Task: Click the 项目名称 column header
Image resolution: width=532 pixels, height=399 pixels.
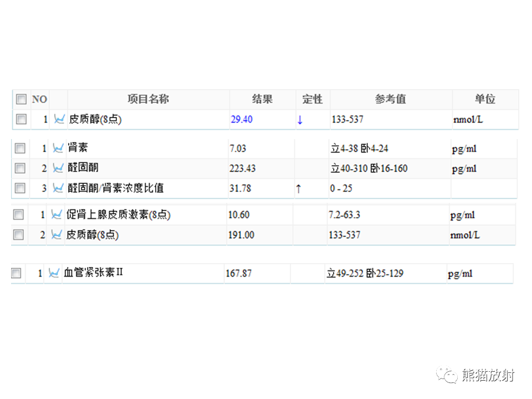Action: coord(149,99)
